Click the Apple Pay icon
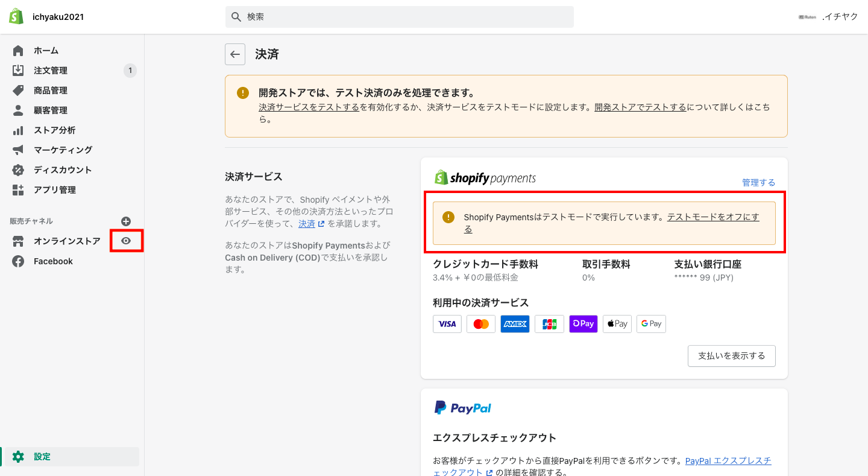The height and width of the screenshot is (476, 868). 617,324
